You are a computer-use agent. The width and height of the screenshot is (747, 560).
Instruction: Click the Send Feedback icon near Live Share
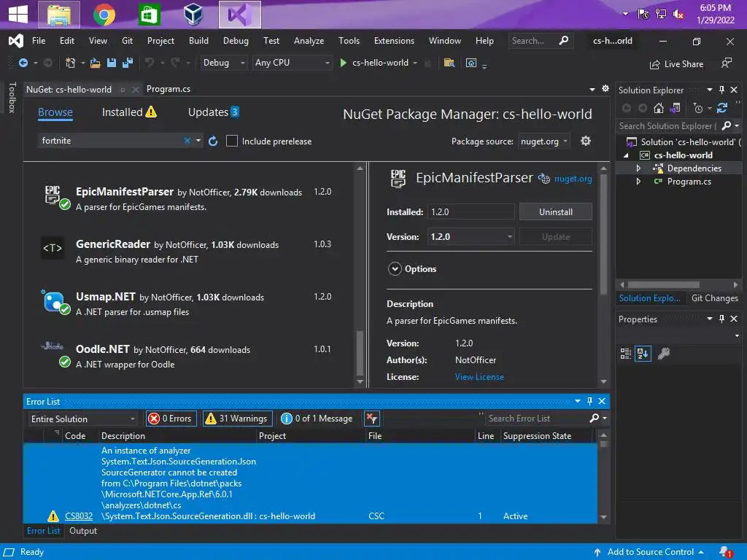click(726, 63)
